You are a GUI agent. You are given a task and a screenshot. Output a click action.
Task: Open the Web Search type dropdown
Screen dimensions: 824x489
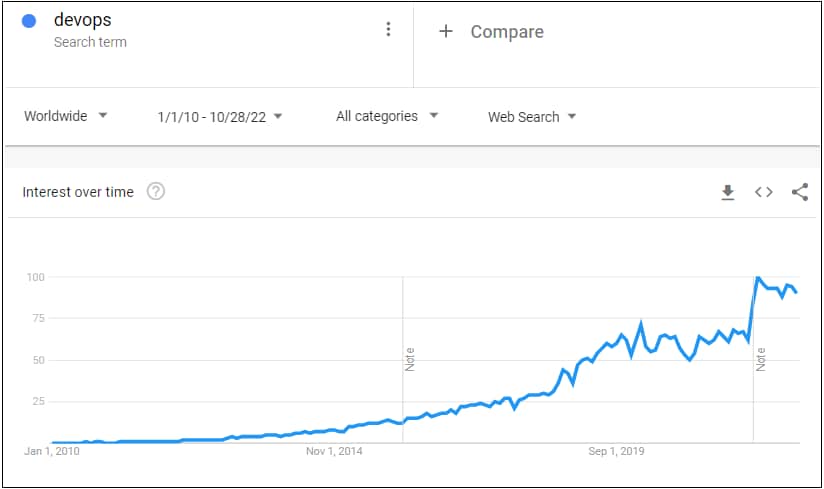[532, 117]
